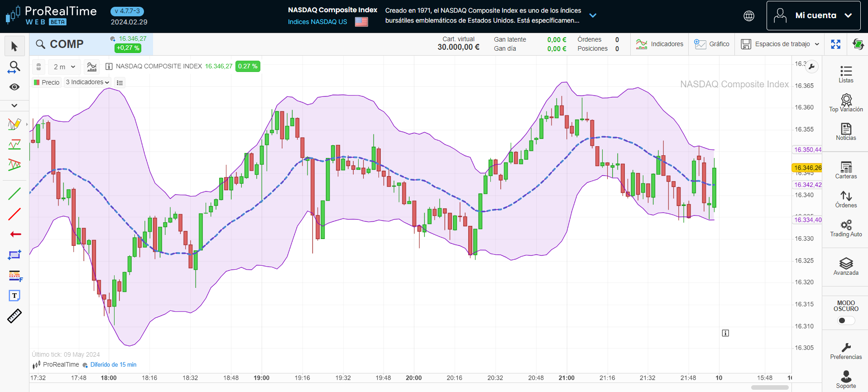Open the chart settings wrench icon

(811, 67)
